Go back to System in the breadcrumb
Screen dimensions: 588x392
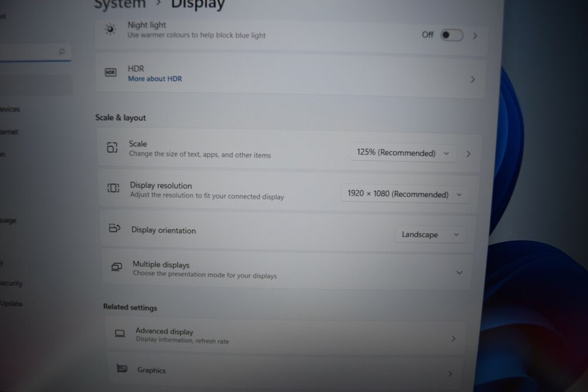pyautogui.click(x=120, y=5)
